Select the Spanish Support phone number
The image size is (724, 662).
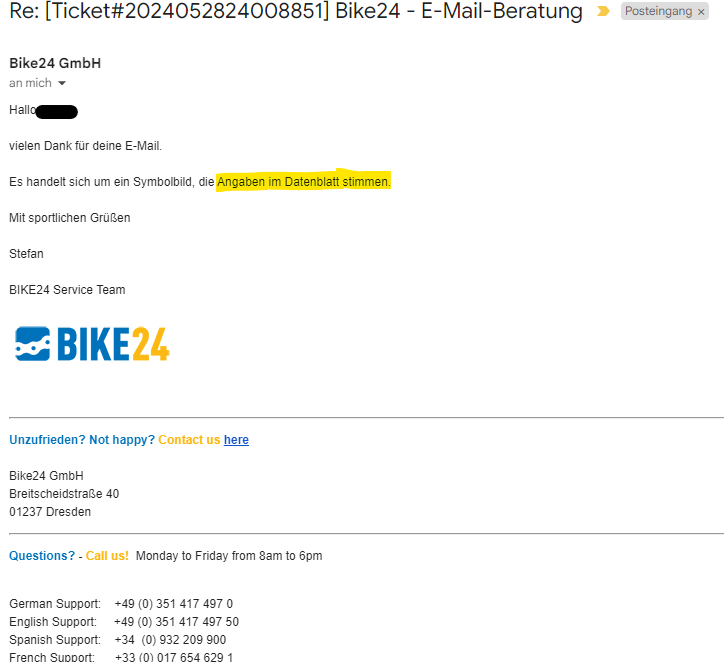coord(170,640)
